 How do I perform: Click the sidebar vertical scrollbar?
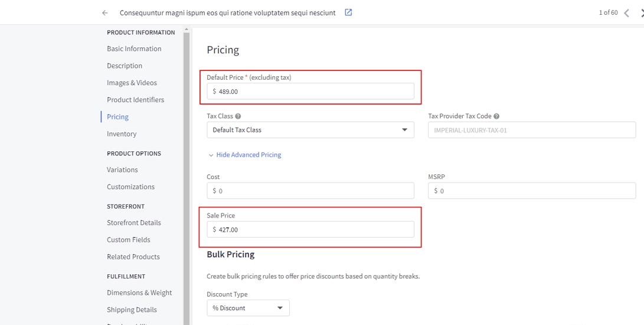[x=187, y=177]
